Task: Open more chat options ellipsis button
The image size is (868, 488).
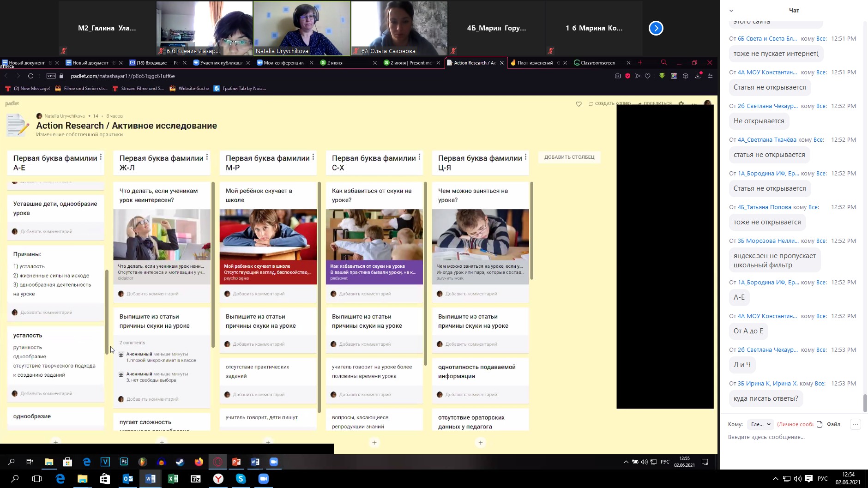Action: (x=855, y=424)
